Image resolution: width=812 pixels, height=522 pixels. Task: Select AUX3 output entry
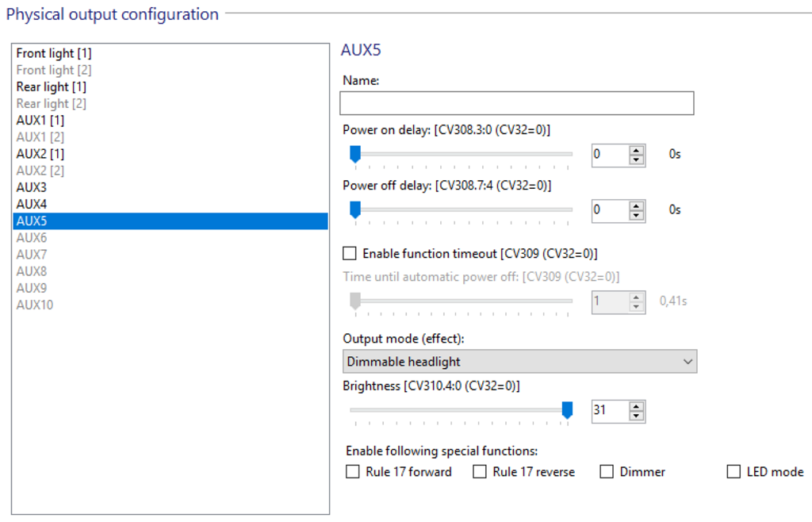[32, 187]
